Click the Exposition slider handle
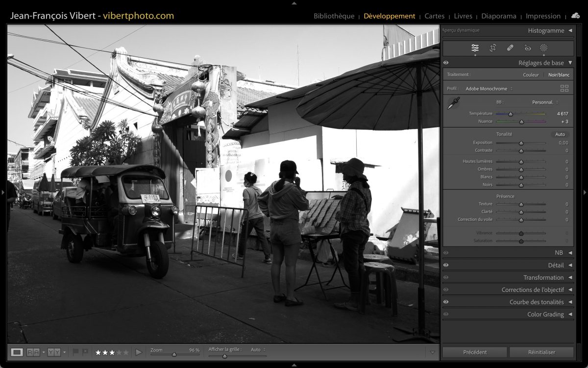 coord(521,143)
